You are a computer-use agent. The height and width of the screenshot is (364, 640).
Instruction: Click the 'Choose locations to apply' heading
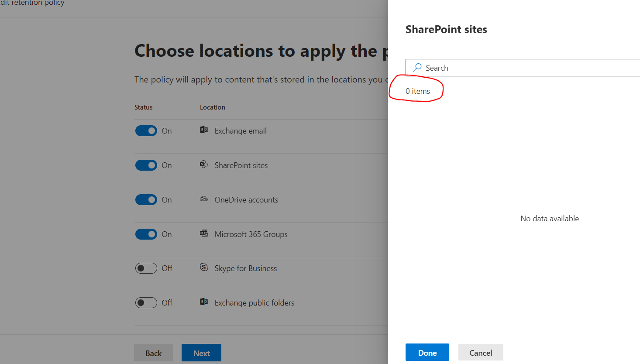pyautogui.click(x=261, y=51)
